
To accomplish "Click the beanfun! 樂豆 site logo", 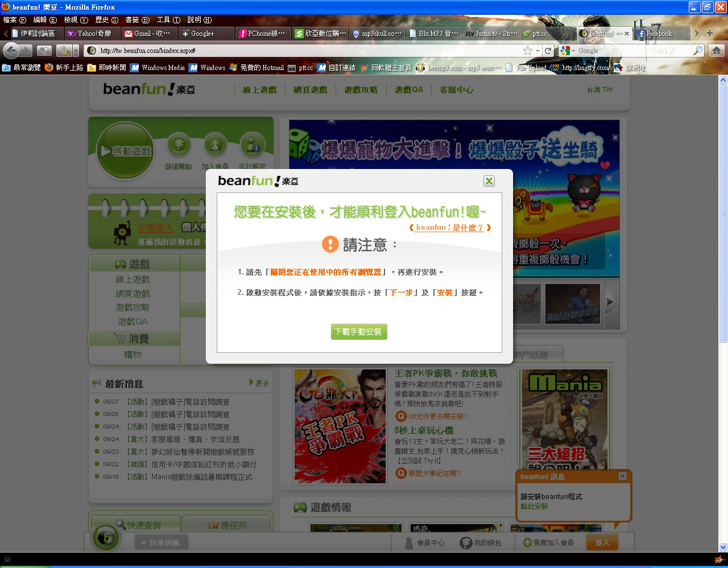I will pyautogui.click(x=149, y=89).
